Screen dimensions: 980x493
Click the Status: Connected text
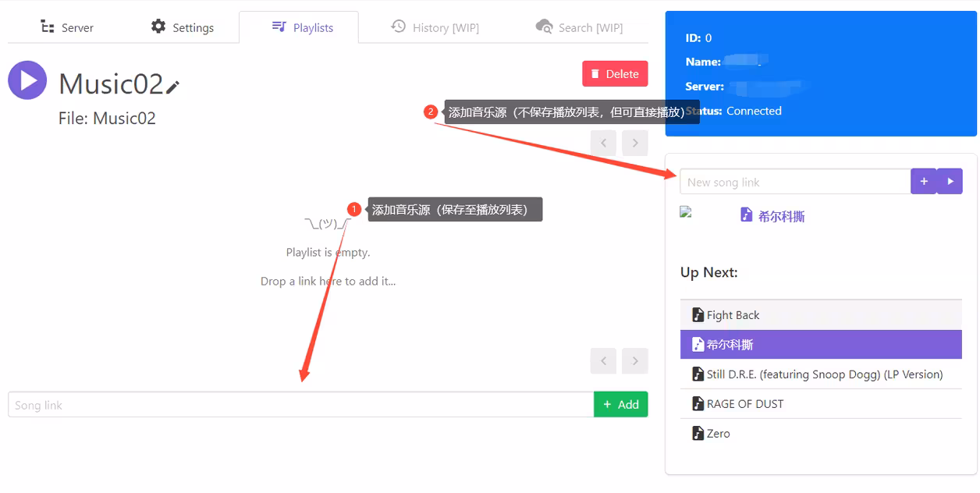point(733,111)
